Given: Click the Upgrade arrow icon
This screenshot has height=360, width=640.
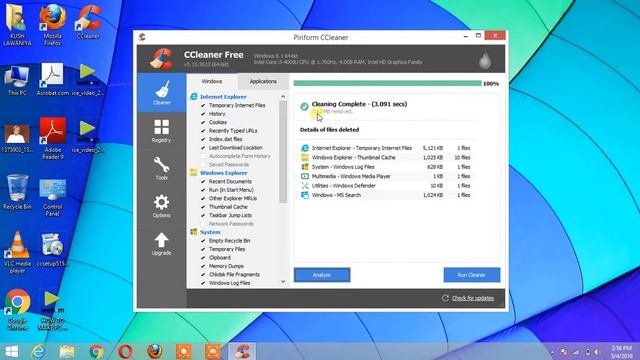Looking at the screenshot, I should click(x=162, y=240).
